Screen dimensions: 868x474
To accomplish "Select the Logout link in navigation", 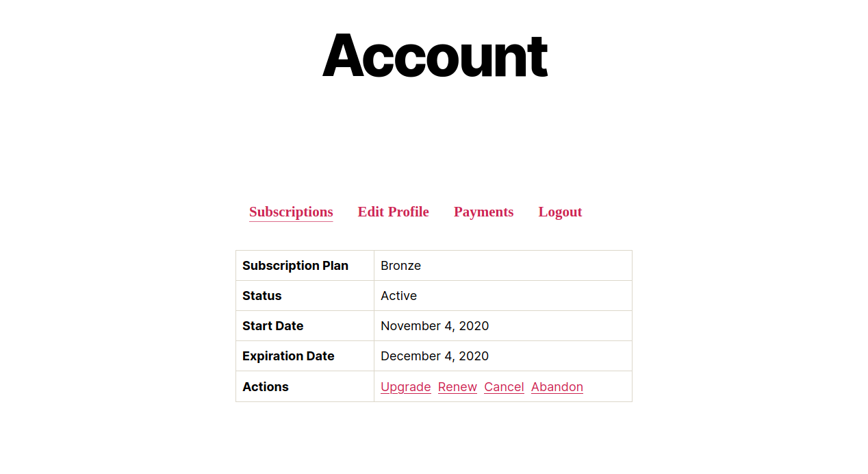I will 560,212.
